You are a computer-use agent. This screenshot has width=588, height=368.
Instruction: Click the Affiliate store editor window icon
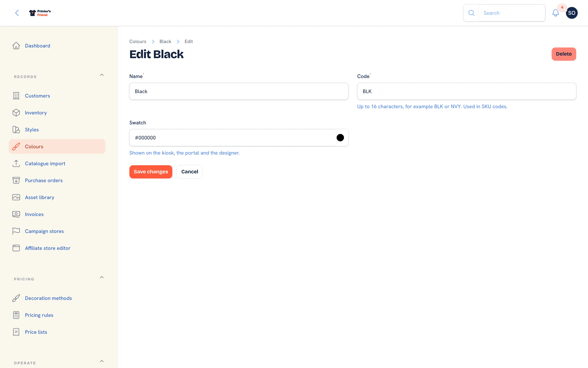pyautogui.click(x=16, y=248)
